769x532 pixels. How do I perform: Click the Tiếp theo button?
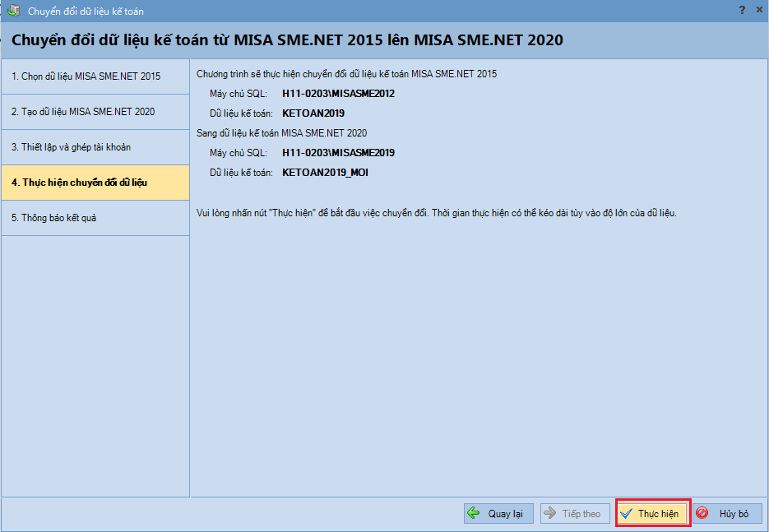[575, 513]
